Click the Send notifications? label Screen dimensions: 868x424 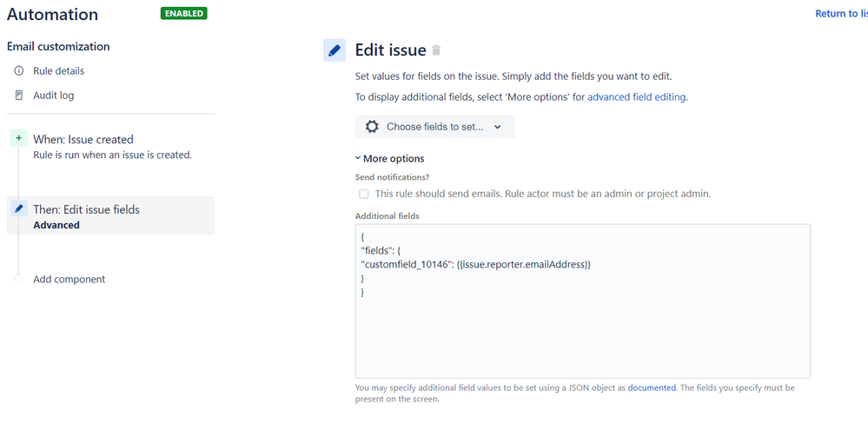[x=393, y=178]
